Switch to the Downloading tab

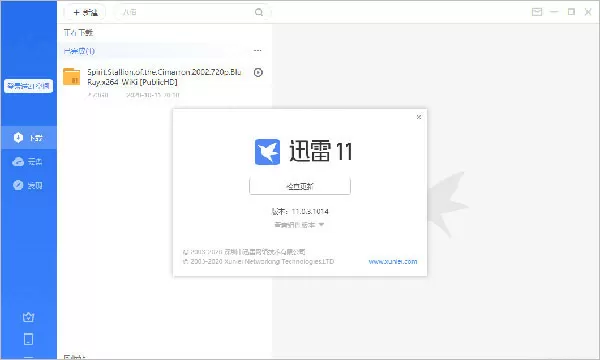tap(78, 33)
